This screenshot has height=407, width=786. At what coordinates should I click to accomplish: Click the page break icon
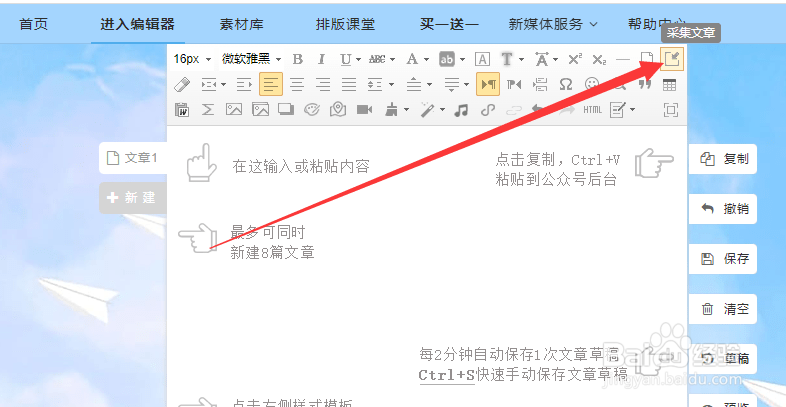pyautogui.click(x=540, y=84)
